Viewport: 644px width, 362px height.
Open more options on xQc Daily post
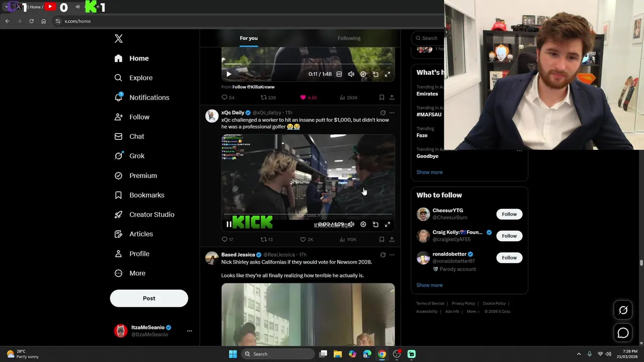(x=392, y=113)
